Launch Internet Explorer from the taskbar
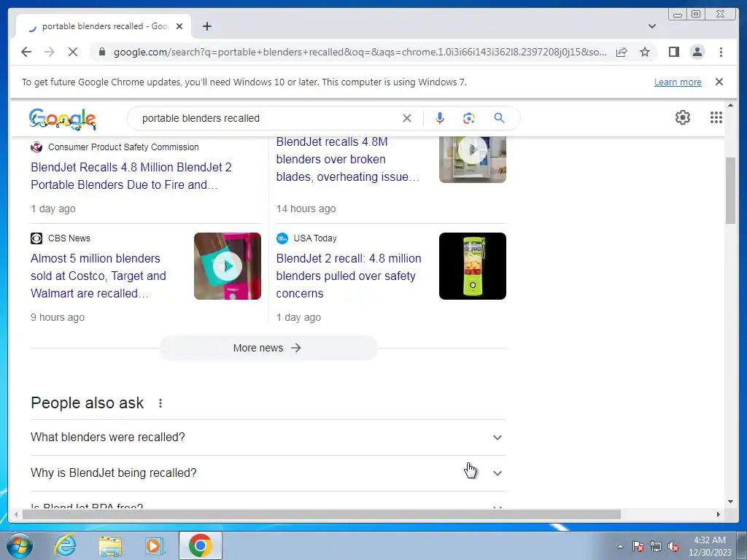 [65, 545]
